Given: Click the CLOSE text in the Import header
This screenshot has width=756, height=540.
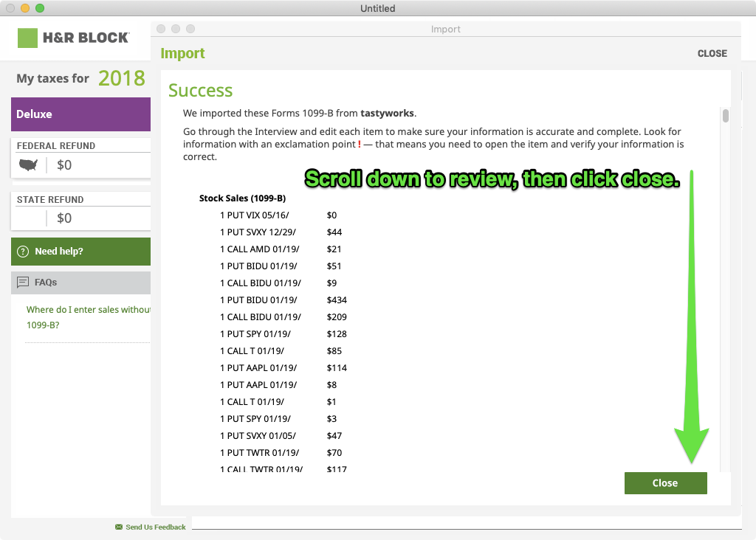Looking at the screenshot, I should point(712,53).
